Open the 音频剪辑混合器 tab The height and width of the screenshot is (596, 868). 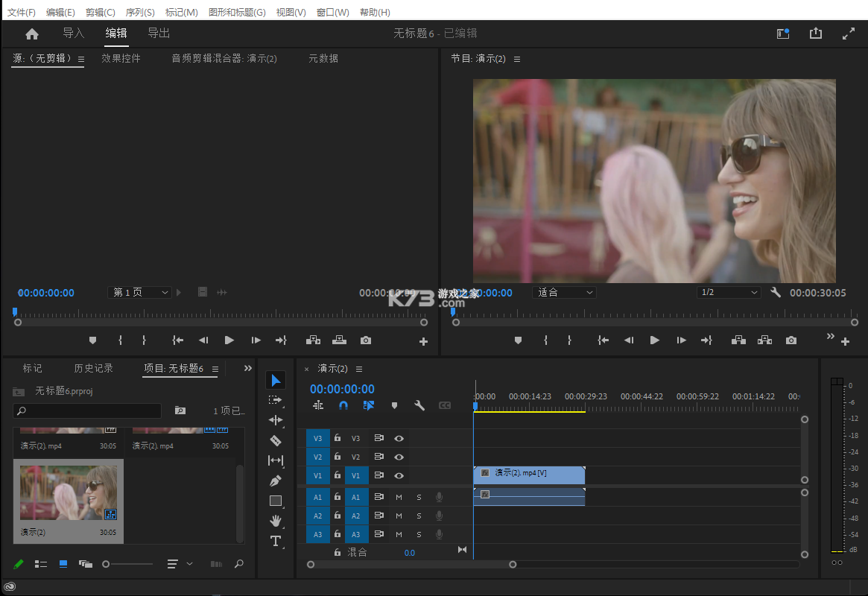coord(224,59)
